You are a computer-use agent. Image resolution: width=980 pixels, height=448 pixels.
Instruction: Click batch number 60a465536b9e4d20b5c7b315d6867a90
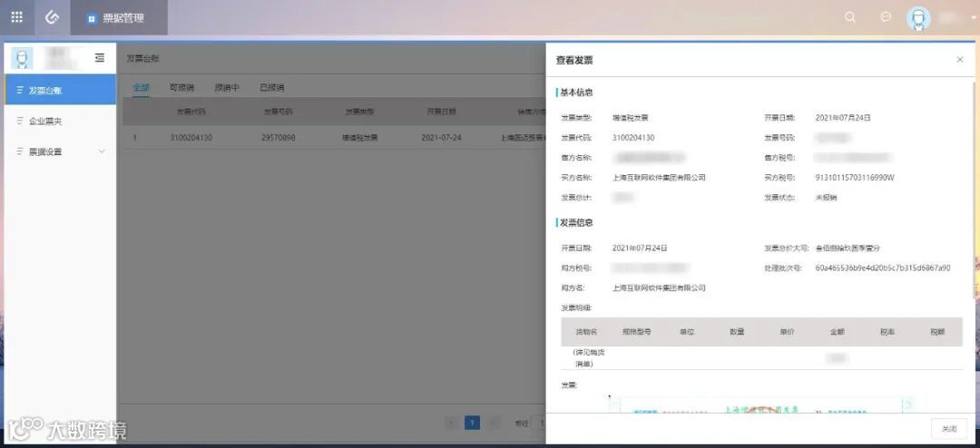[x=883, y=268]
